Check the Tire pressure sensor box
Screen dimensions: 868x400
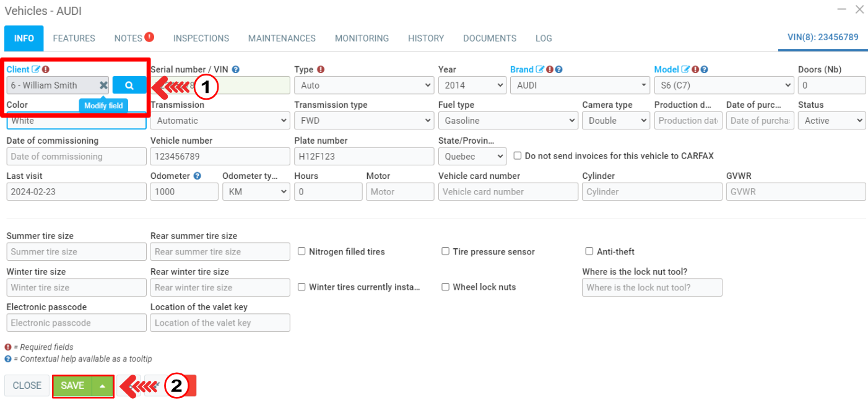click(x=446, y=251)
